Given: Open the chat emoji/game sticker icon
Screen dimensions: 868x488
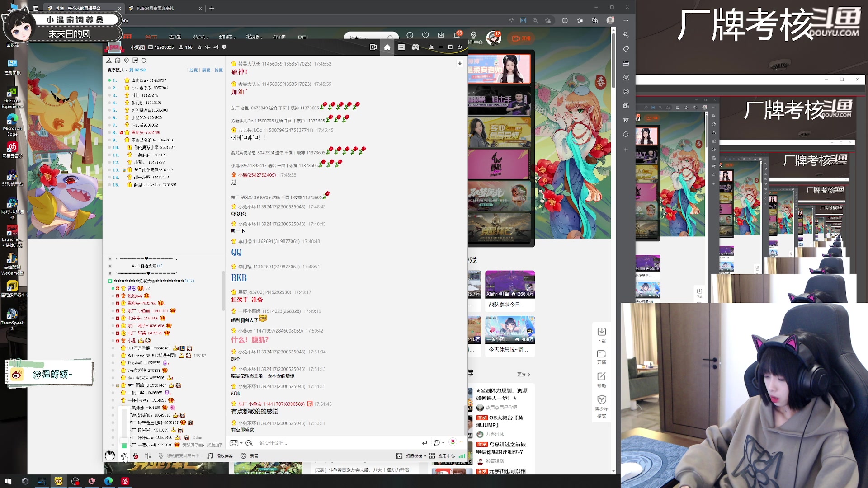Looking at the screenshot, I should click(x=233, y=443).
